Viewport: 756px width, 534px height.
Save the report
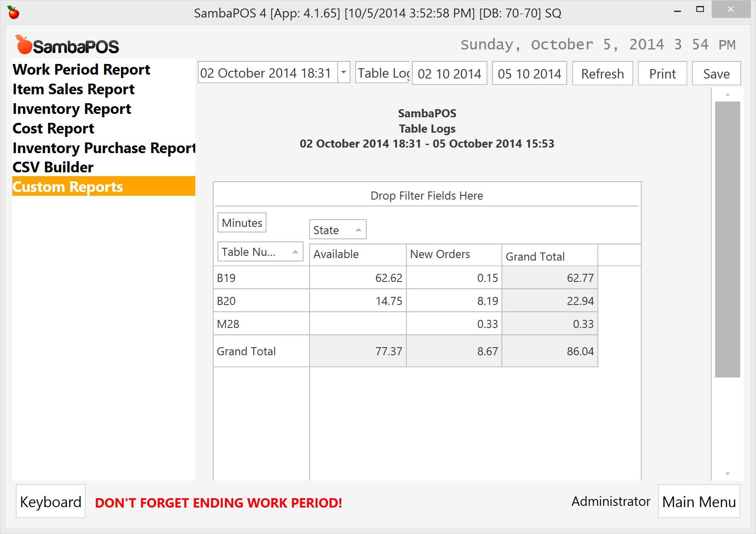pyautogui.click(x=716, y=74)
